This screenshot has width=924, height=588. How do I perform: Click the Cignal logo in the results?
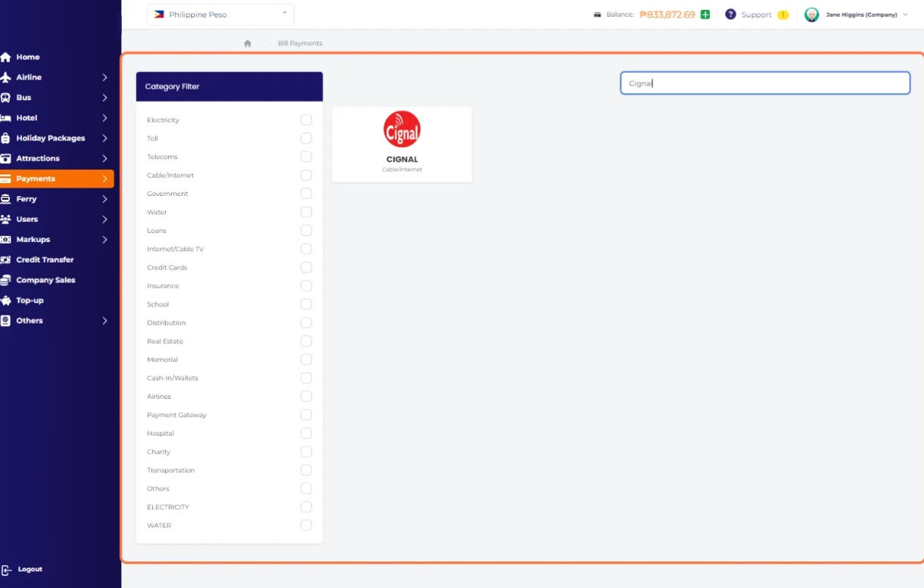(x=402, y=129)
